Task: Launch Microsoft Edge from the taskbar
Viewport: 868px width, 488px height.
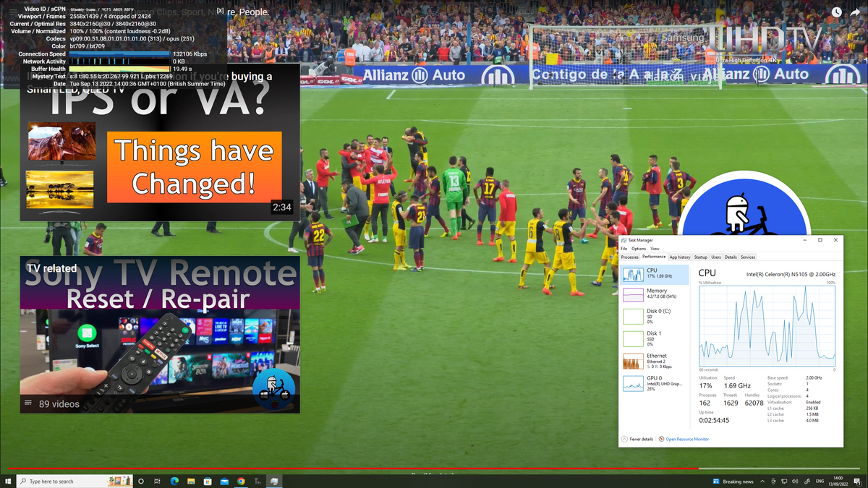Action: click(174, 481)
